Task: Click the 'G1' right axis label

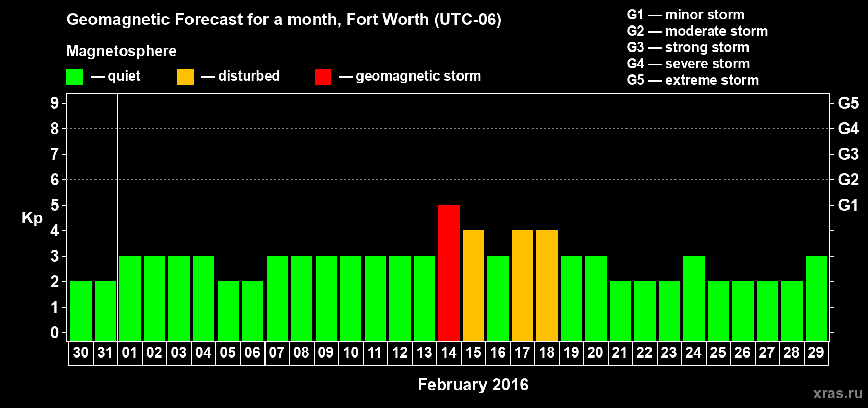Action: pyautogui.click(x=849, y=205)
